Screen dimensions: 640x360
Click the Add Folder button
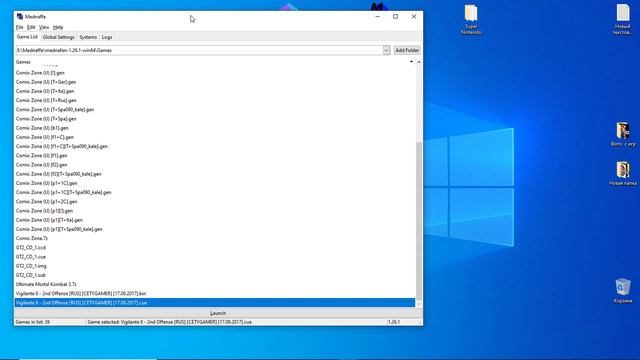click(407, 50)
